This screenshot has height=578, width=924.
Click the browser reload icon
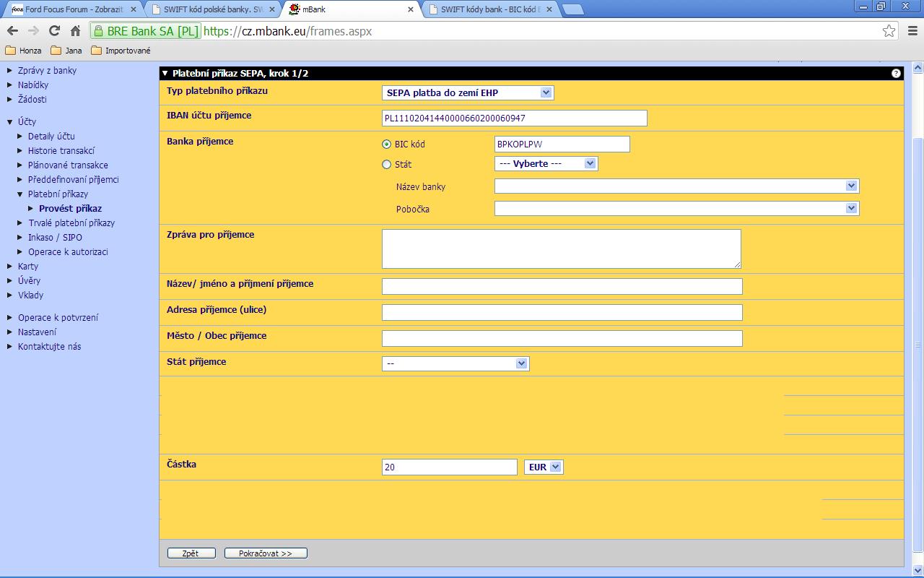pyautogui.click(x=54, y=31)
